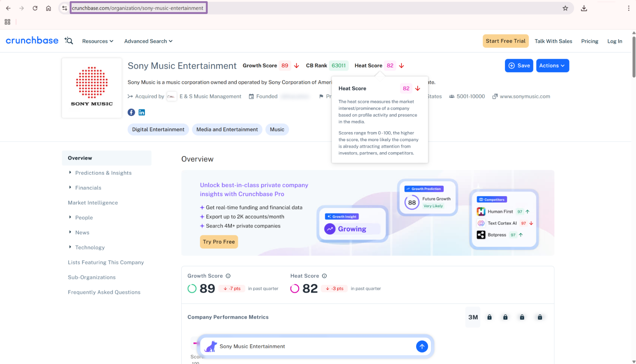Image resolution: width=636 pixels, height=364 pixels.
Task: Open the Actions dropdown button
Action: 552,65
